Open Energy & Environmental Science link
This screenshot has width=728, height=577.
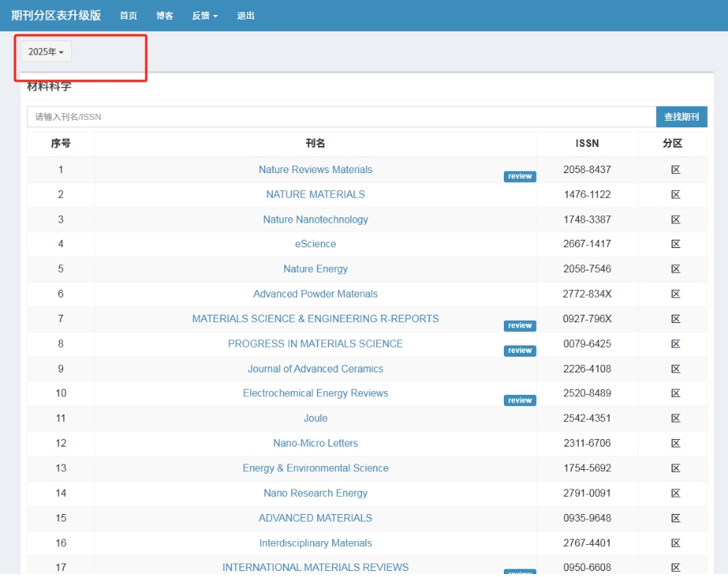coord(315,468)
